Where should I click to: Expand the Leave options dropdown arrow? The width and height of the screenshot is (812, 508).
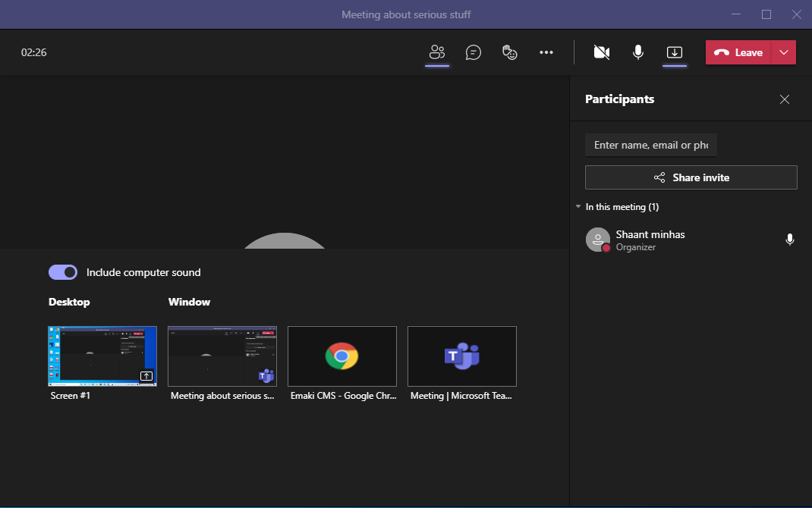784,52
